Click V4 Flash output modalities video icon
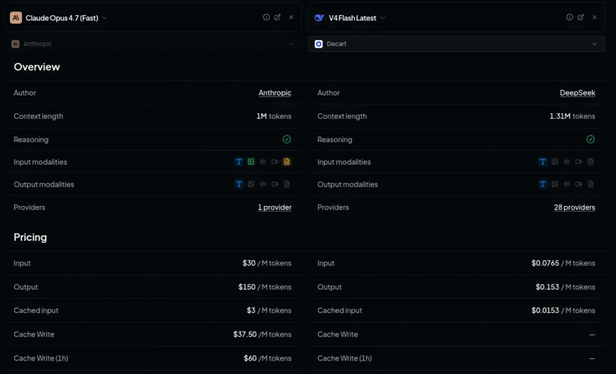Image resolution: width=616 pixels, height=374 pixels. pos(578,184)
